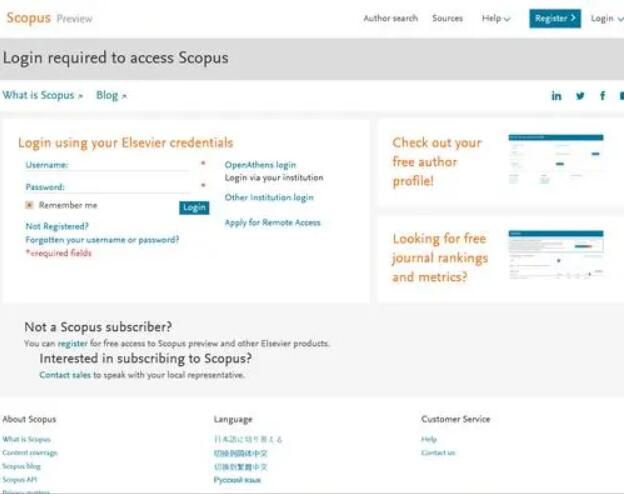Click the Twitter bird icon
The height and width of the screenshot is (494, 624).
pos(580,96)
